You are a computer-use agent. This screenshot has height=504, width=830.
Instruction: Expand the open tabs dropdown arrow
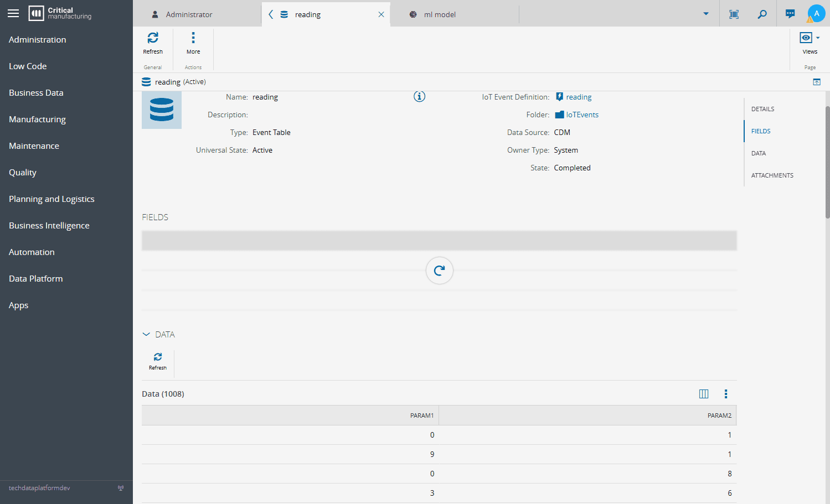pos(706,14)
